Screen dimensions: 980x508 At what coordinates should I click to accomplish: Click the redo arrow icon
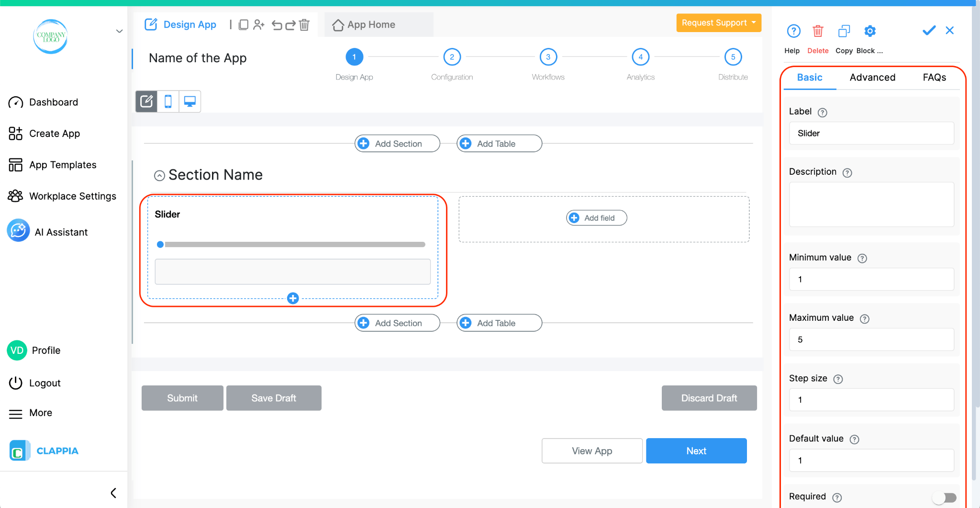click(x=290, y=25)
